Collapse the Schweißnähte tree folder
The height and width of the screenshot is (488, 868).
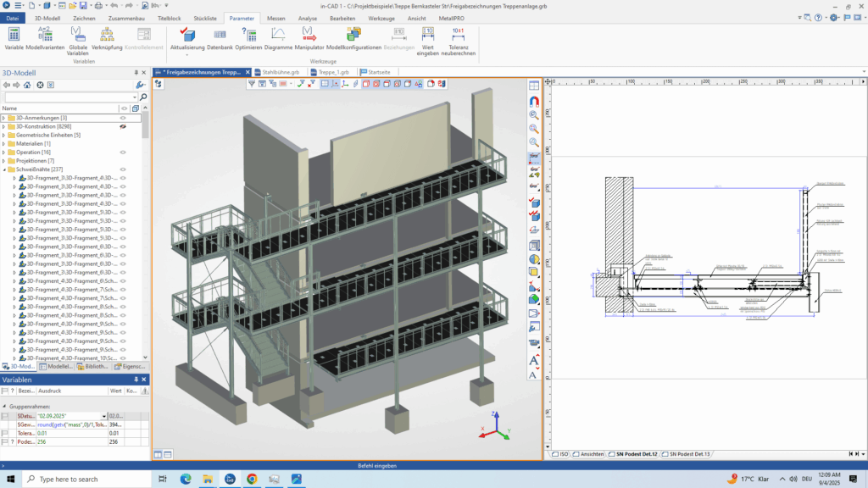pyautogui.click(x=3, y=169)
